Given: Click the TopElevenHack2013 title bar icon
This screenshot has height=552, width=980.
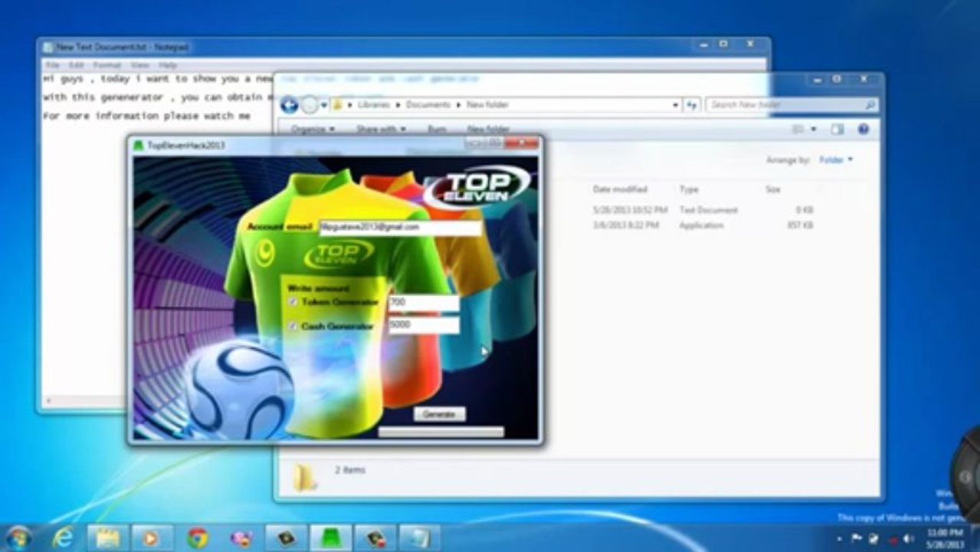Looking at the screenshot, I should pos(139,145).
